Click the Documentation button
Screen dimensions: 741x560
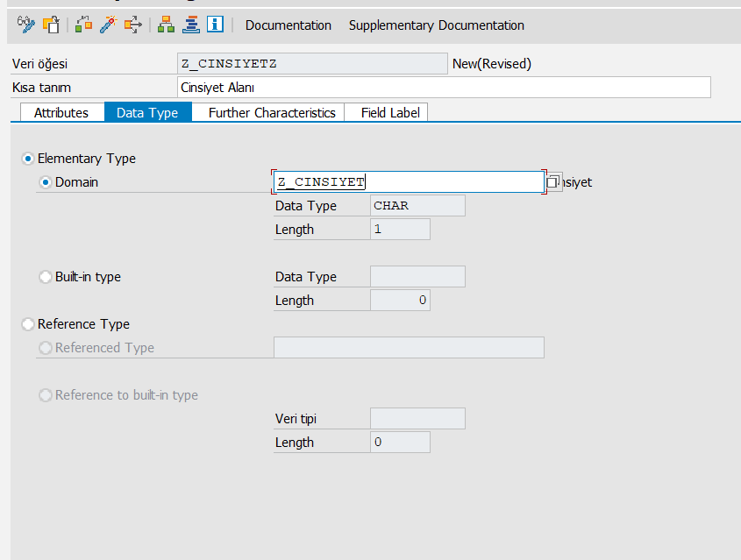[289, 25]
